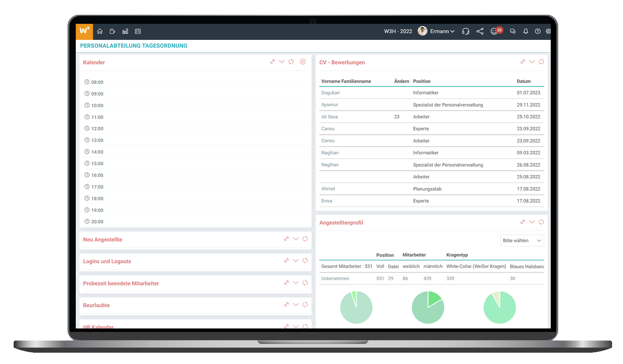Click the 23 value in Ändern column
The height and width of the screenshot is (364, 623).
pyautogui.click(x=397, y=117)
